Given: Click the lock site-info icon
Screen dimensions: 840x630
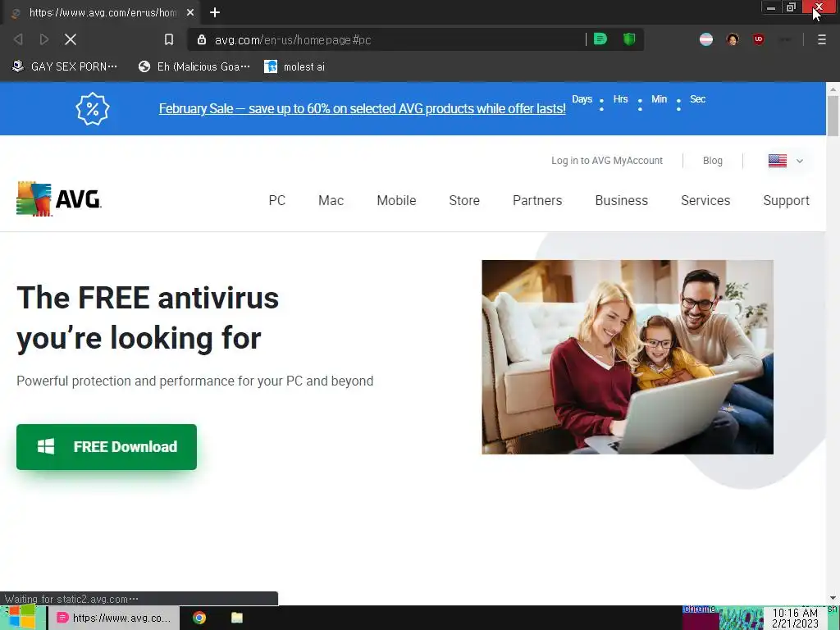Looking at the screenshot, I should tap(202, 39).
